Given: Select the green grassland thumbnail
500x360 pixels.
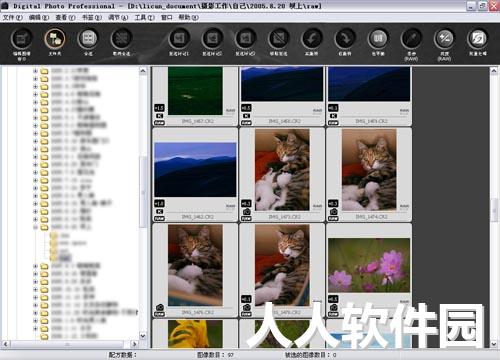Looking at the screenshot, I should tap(195, 91).
